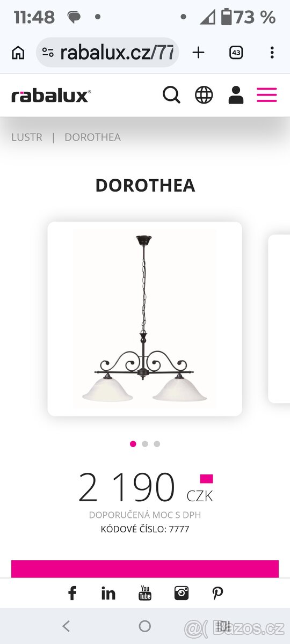
Task: Select the second carousel dot
Action: [x=145, y=444]
